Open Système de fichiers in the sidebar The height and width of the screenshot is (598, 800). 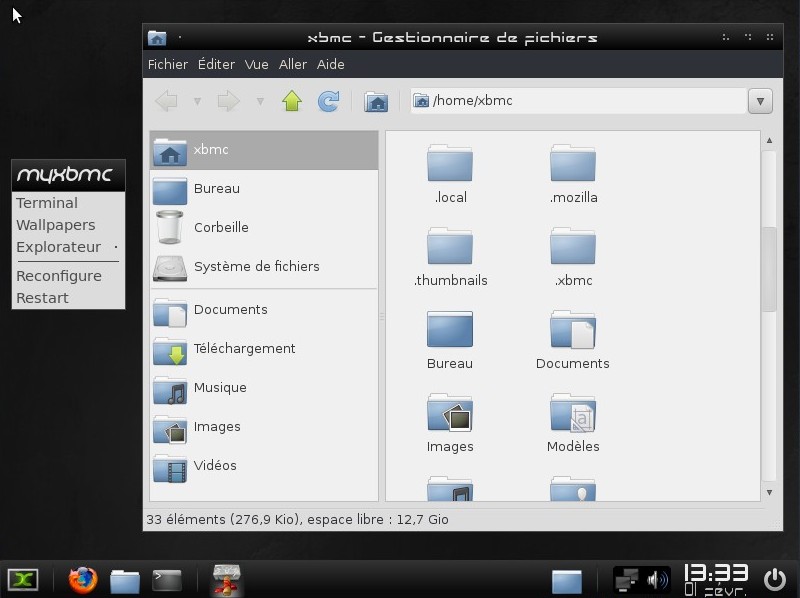(264, 266)
